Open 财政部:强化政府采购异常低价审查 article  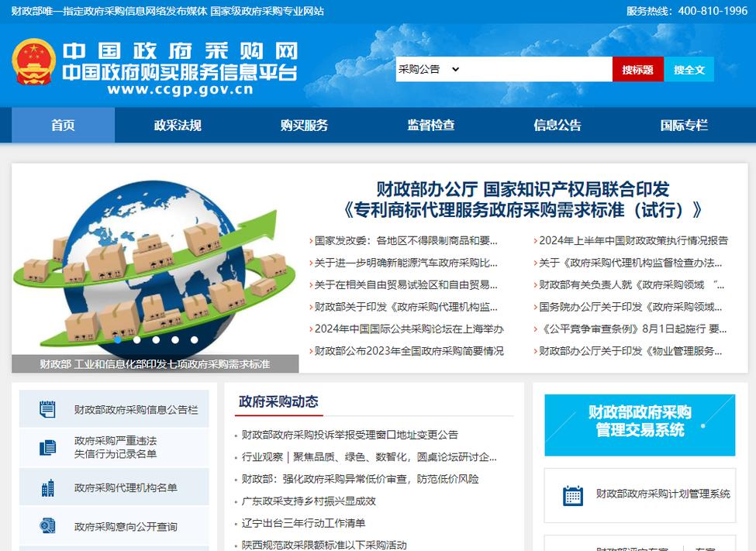click(360, 479)
